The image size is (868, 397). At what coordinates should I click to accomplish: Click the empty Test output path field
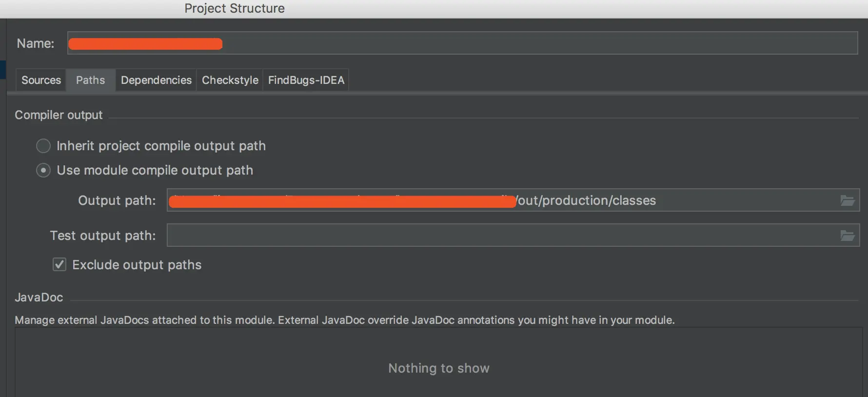[488, 236]
